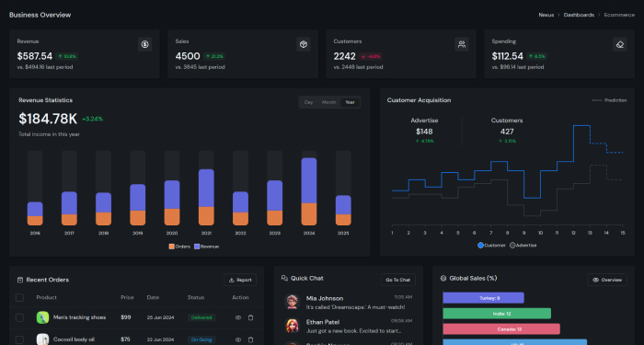Switch revenue statistics to Day
The image size is (644, 345).
(x=308, y=102)
